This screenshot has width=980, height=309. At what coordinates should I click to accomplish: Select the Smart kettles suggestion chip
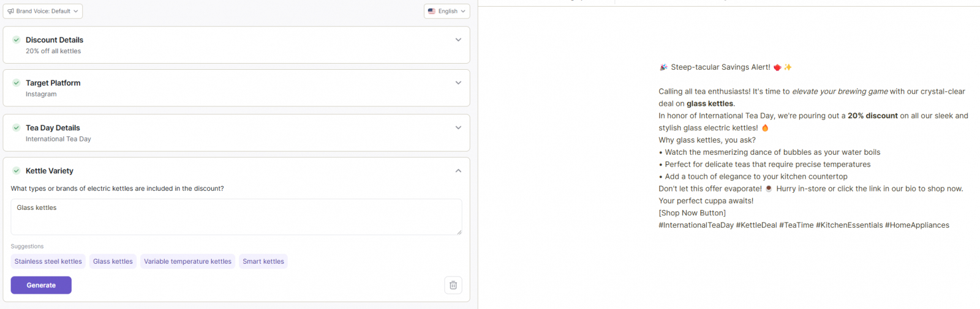coord(263,261)
